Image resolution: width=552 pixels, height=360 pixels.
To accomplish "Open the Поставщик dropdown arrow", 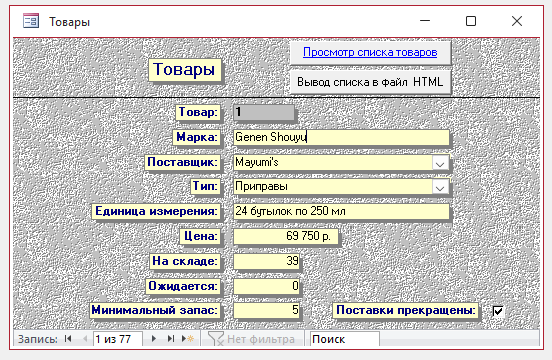I will (440, 163).
